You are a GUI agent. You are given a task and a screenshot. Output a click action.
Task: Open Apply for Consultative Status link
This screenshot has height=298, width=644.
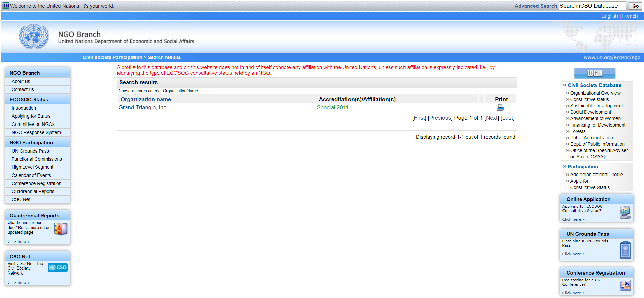pos(590,184)
